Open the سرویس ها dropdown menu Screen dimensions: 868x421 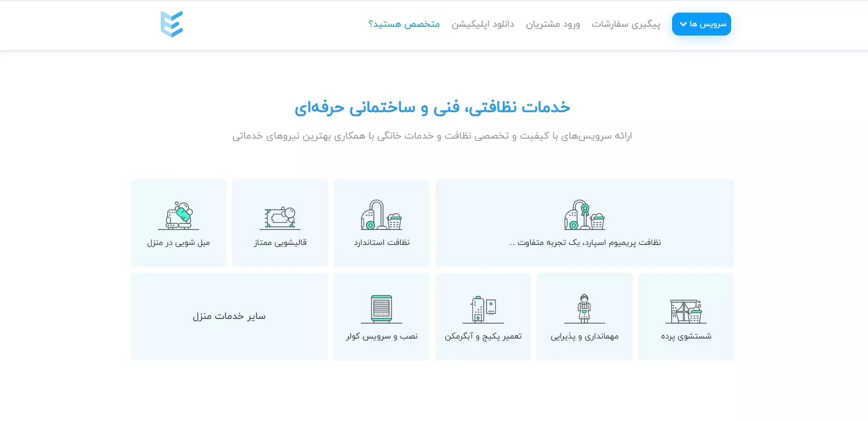701,24
